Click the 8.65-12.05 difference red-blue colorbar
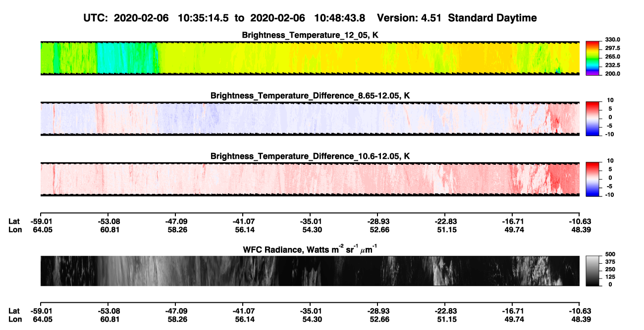The height and width of the screenshot is (330, 644). click(591, 118)
